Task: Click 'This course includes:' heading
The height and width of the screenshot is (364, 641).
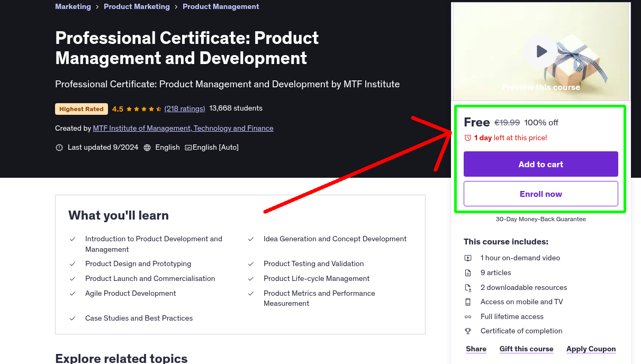Action: pos(506,242)
